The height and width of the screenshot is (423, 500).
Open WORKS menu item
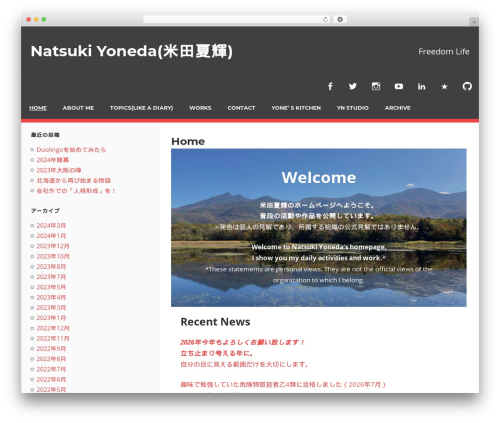point(200,108)
